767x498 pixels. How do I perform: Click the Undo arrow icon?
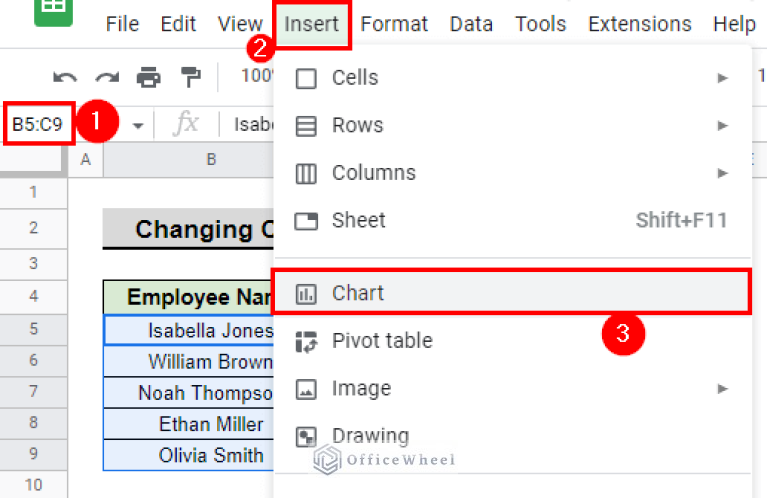coord(65,77)
